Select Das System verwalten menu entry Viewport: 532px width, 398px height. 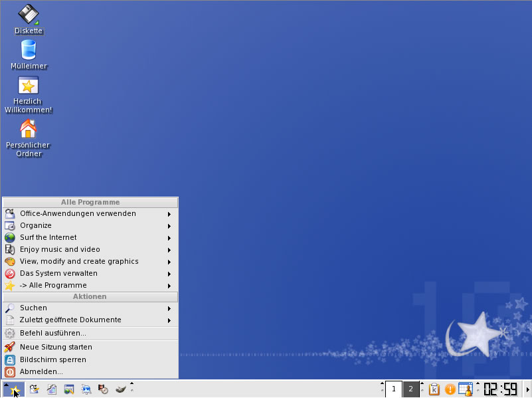(x=58, y=274)
